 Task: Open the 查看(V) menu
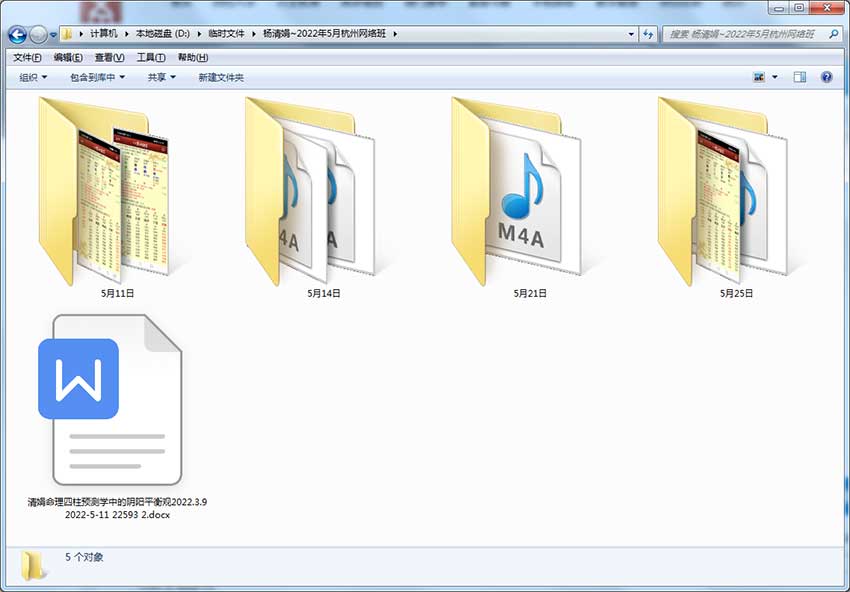(x=110, y=57)
